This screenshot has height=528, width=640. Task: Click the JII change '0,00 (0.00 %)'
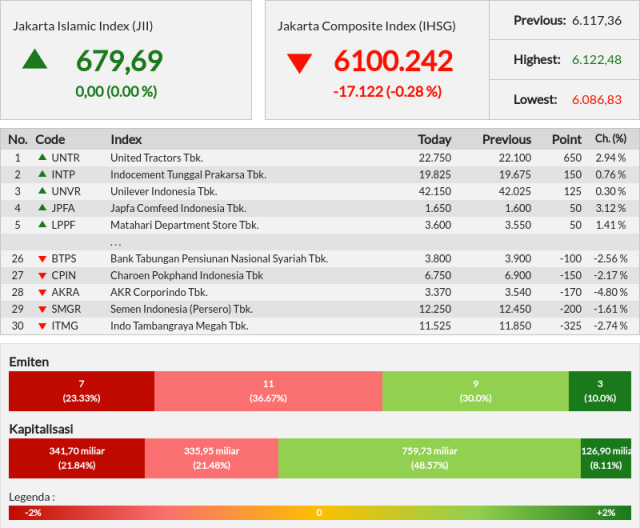tap(116, 91)
